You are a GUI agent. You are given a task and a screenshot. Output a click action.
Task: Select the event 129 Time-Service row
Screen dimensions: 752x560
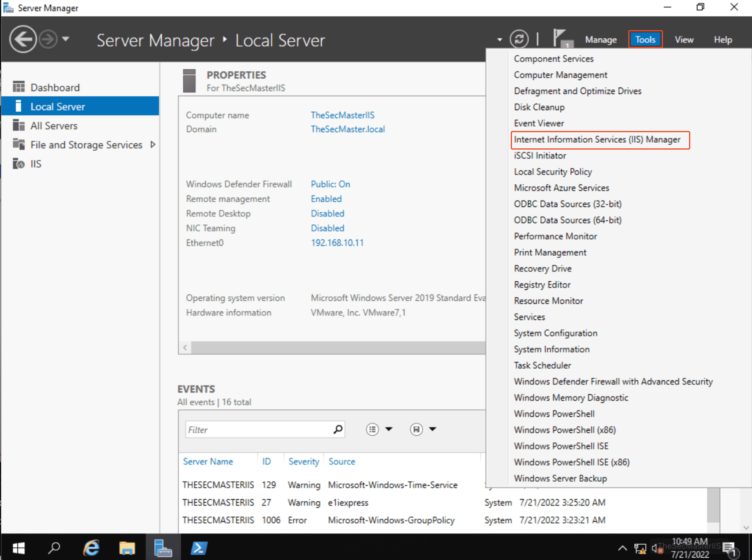pos(332,485)
